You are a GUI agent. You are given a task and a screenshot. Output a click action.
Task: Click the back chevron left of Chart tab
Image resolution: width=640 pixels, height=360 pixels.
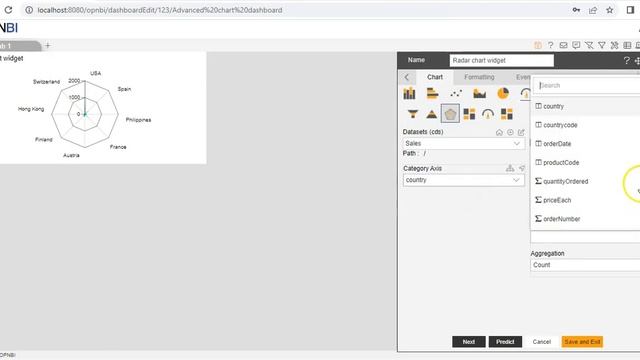(407, 77)
